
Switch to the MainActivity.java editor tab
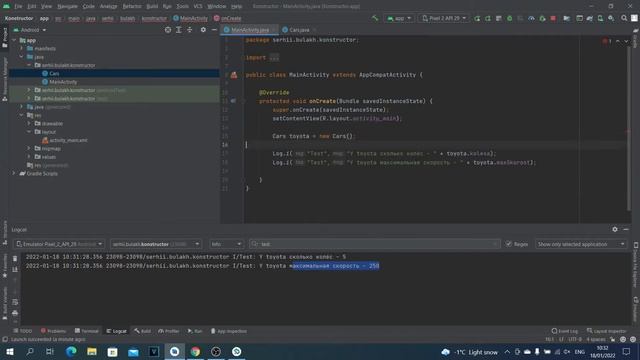click(249, 30)
